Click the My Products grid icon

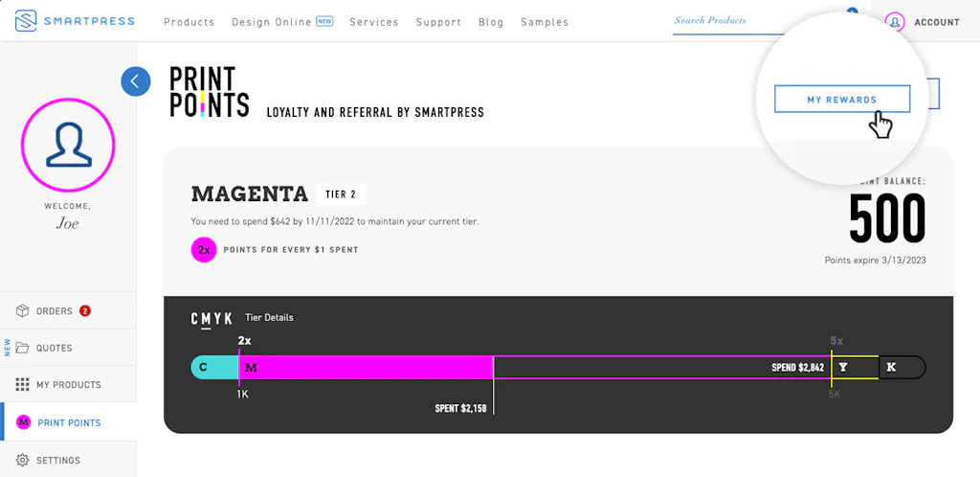(x=23, y=385)
